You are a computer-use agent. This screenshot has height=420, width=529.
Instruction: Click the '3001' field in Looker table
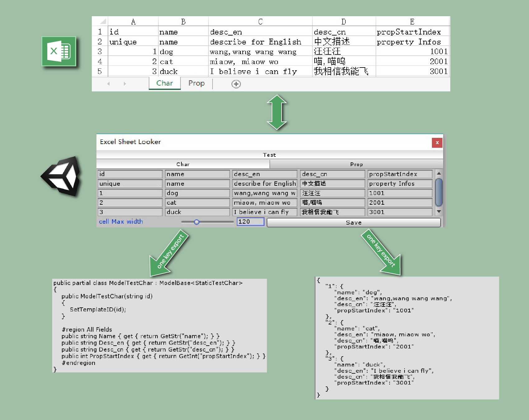click(x=400, y=212)
